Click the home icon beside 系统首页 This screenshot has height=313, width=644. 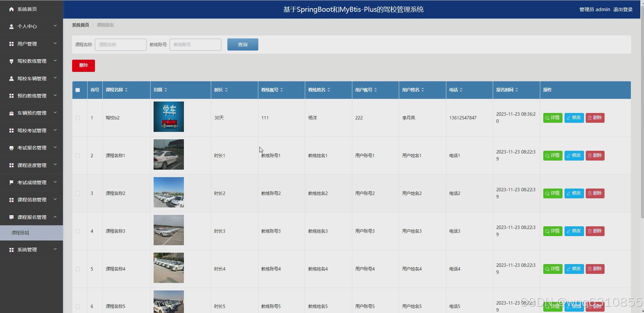[11, 9]
